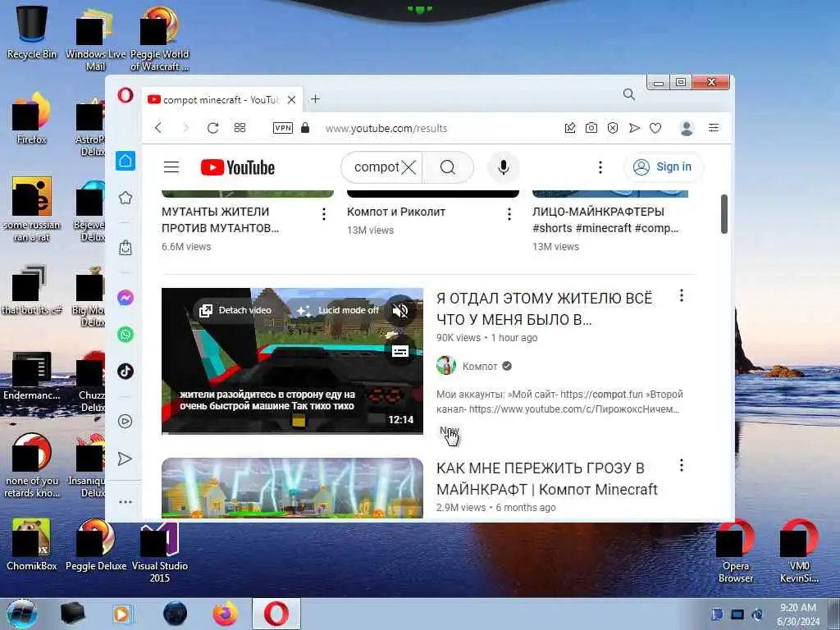Add page to bookmarks with heart icon
840x630 pixels.
pos(655,128)
